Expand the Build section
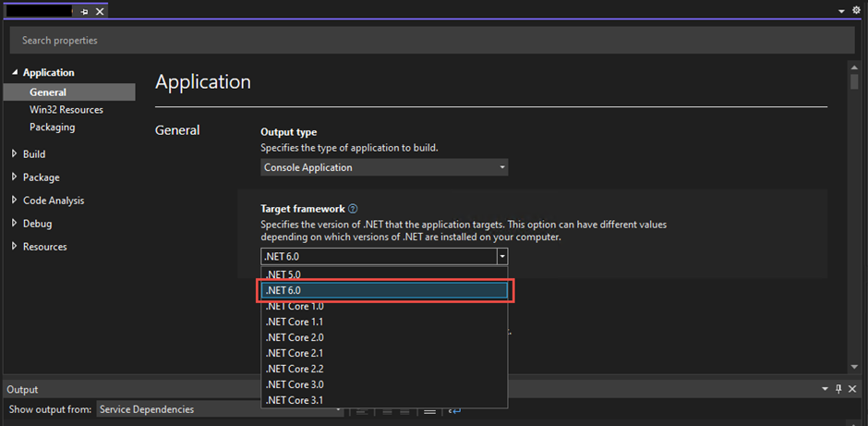Screen dimensions: 868x426 tap(14, 154)
